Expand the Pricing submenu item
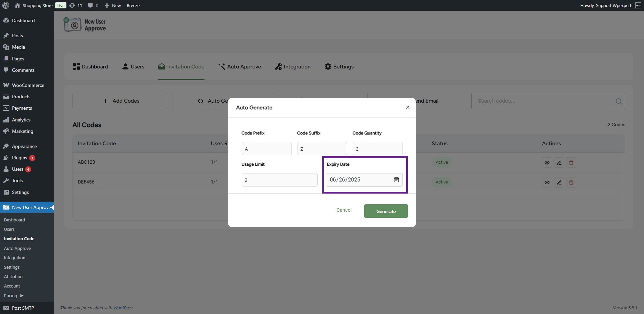644x314 pixels. 13,296
